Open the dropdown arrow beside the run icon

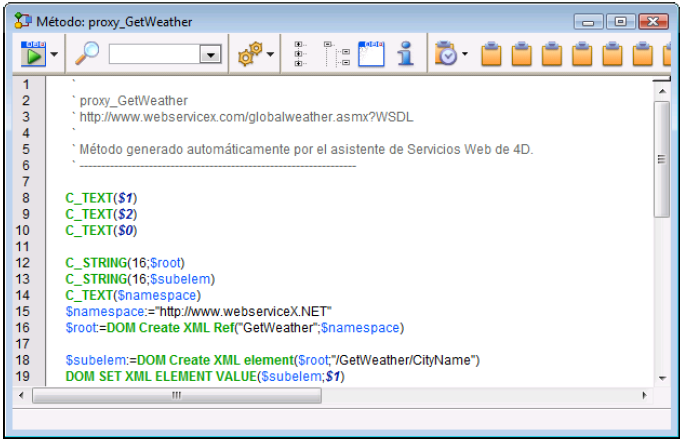tap(55, 55)
